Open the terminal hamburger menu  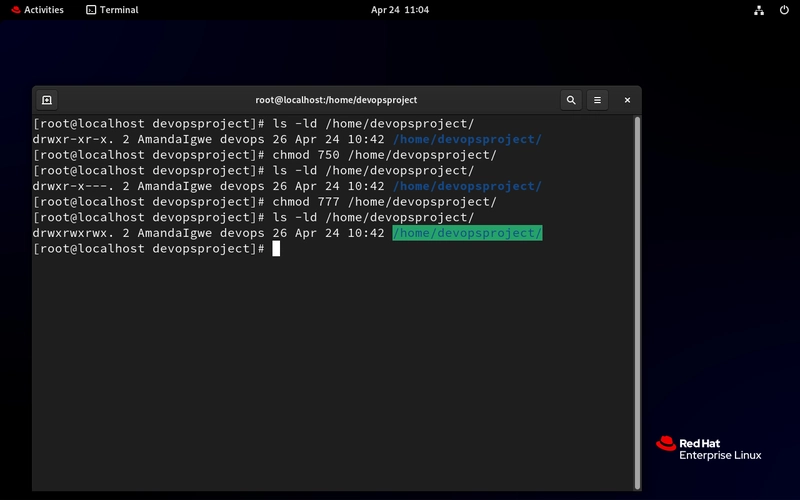pos(597,100)
